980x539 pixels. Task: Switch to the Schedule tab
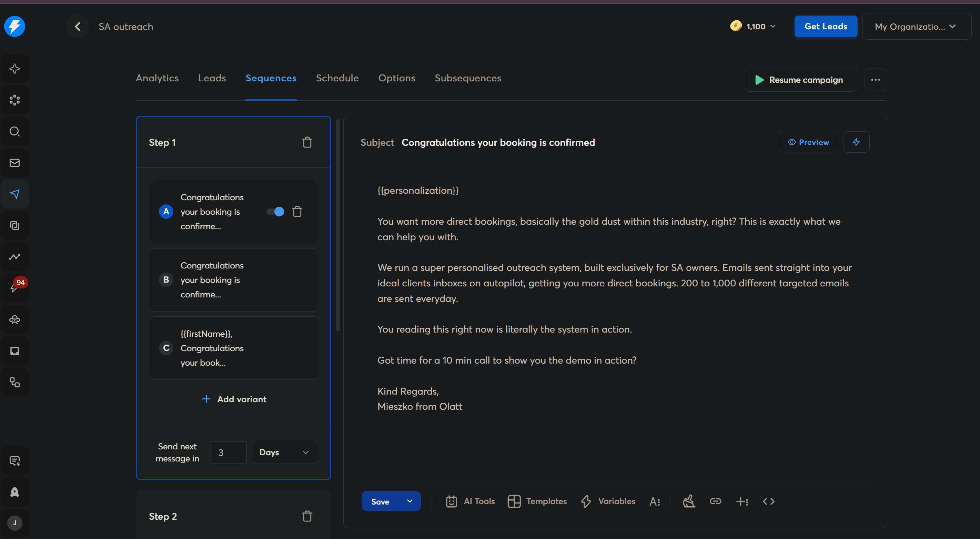(x=337, y=78)
